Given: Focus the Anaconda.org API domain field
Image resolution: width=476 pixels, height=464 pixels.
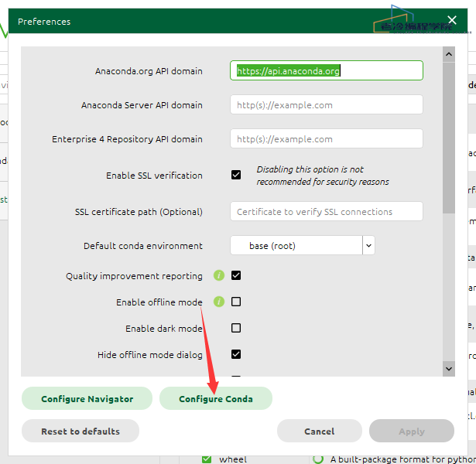Looking at the screenshot, I should 327,70.
